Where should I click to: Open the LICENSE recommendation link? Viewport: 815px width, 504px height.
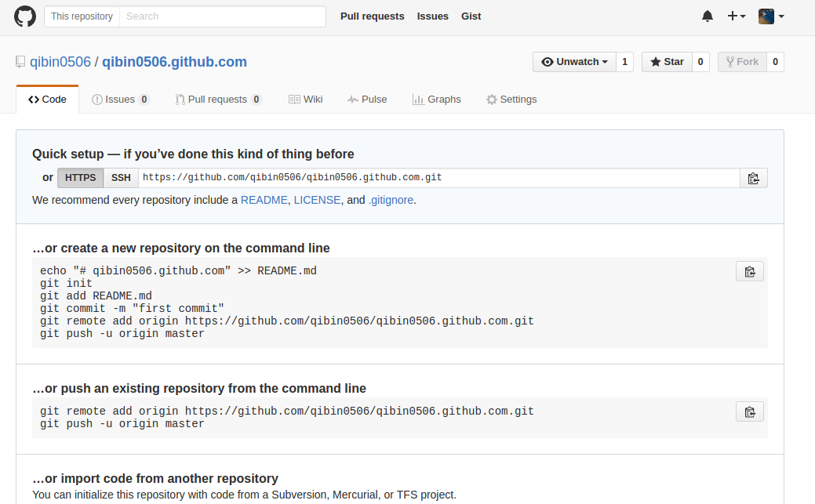(317, 200)
